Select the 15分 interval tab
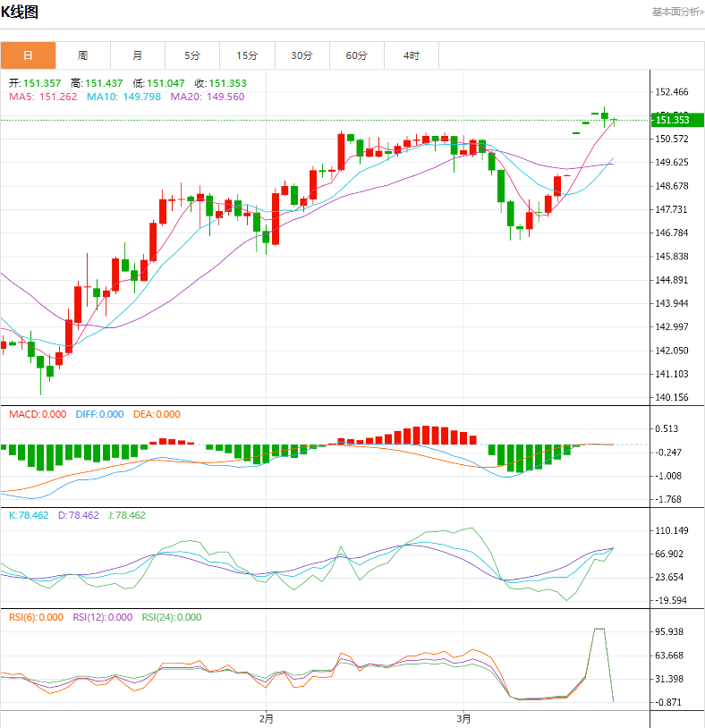705x728 pixels. (x=247, y=55)
